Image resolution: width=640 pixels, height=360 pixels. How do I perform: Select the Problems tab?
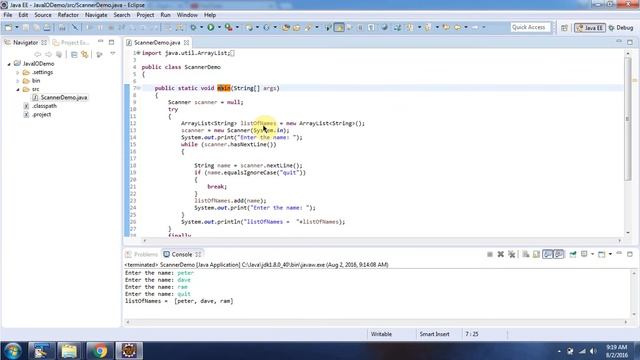click(x=141, y=254)
